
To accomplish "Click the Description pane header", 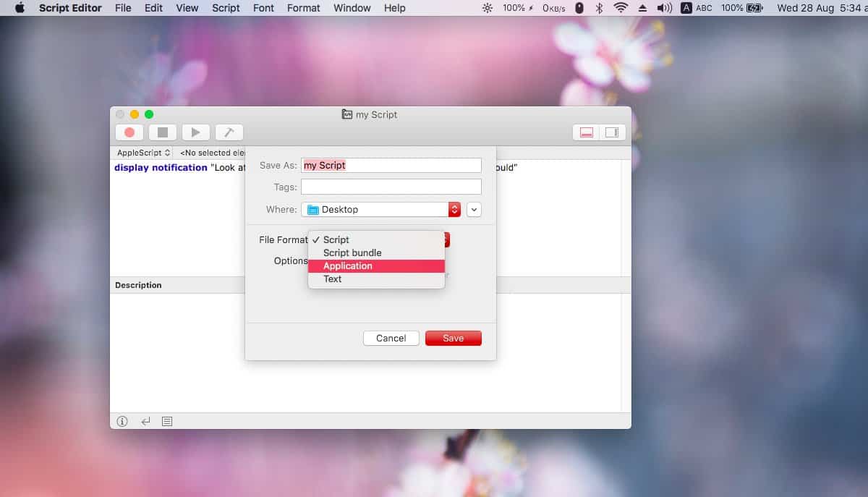I will pyautogui.click(x=370, y=285).
